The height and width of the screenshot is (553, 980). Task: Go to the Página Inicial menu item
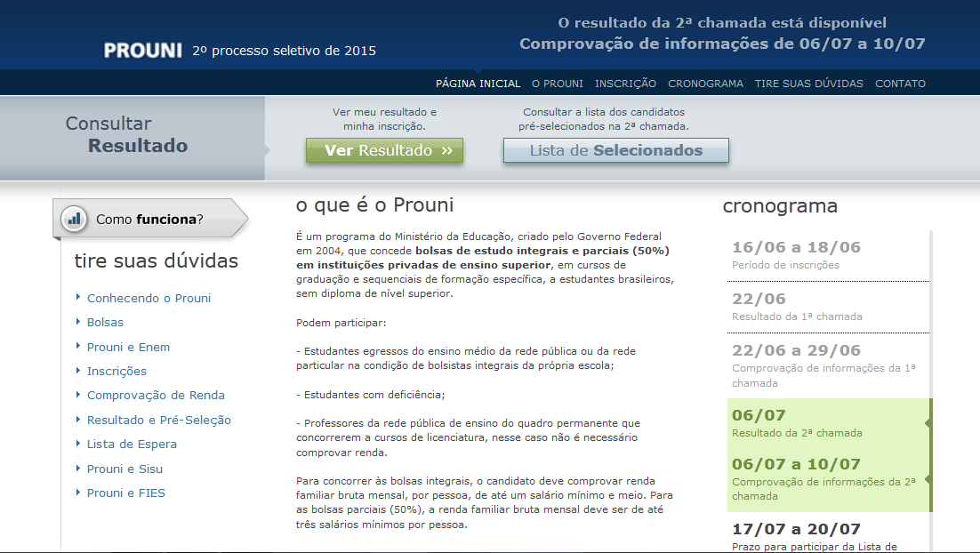(478, 84)
